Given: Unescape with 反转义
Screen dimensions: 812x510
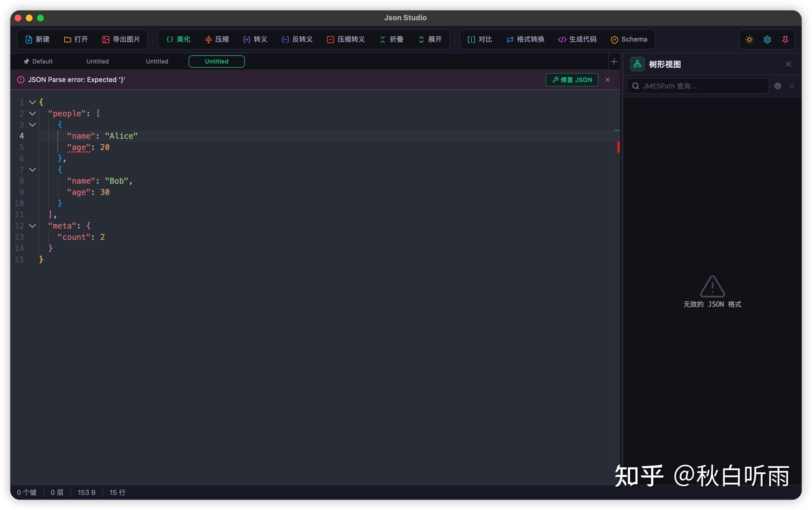Looking at the screenshot, I should coord(297,40).
